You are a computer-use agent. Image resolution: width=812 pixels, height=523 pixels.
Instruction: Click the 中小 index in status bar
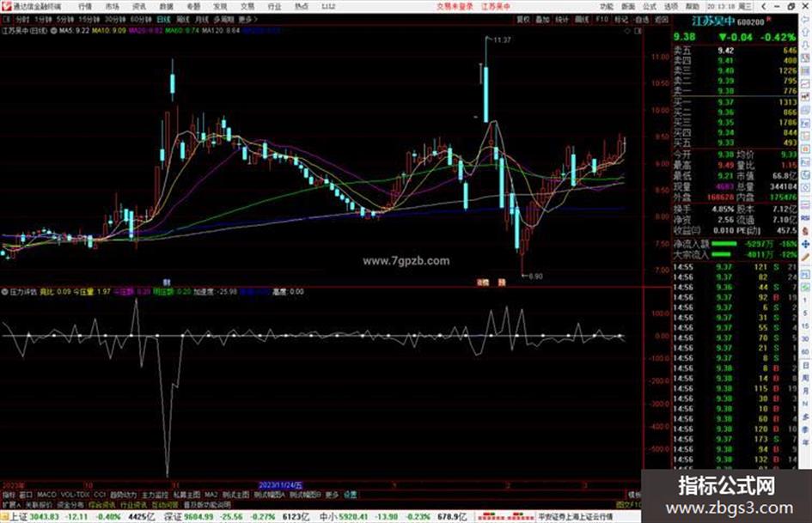coord(328,517)
